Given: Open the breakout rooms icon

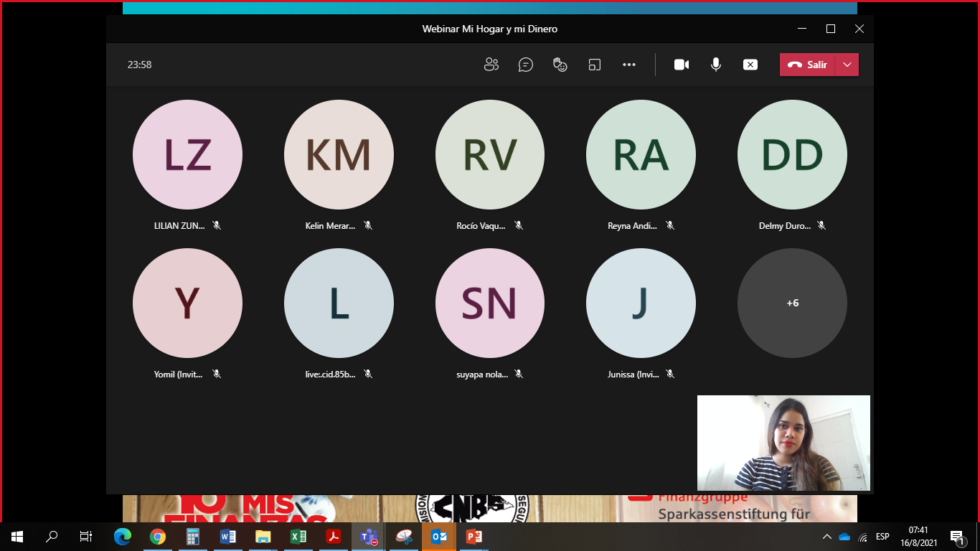Looking at the screenshot, I should (x=594, y=65).
